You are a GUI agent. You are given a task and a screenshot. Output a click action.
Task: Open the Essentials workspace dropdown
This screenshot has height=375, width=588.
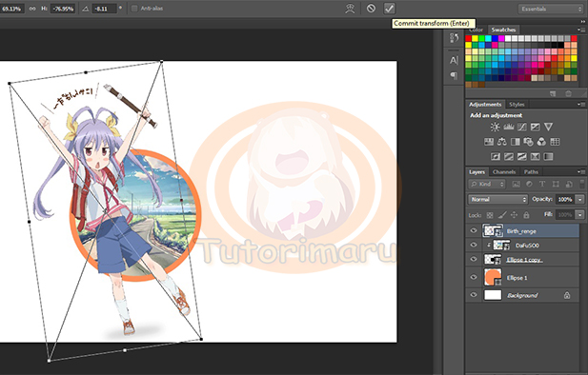click(550, 9)
